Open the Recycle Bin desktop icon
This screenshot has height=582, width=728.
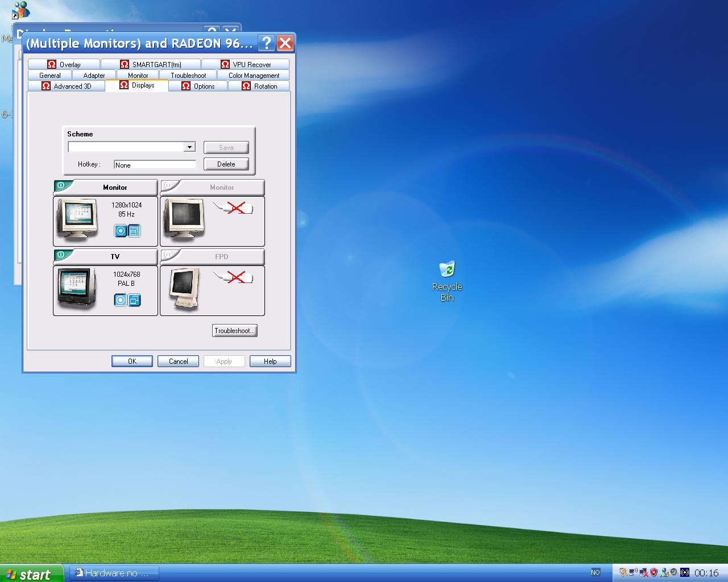click(447, 281)
